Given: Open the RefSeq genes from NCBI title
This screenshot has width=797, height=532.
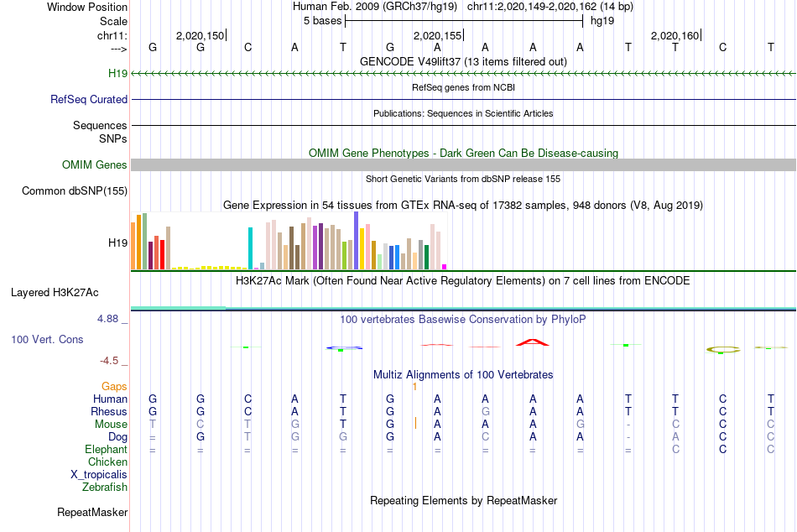Looking at the screenshot, I should 463,87.
